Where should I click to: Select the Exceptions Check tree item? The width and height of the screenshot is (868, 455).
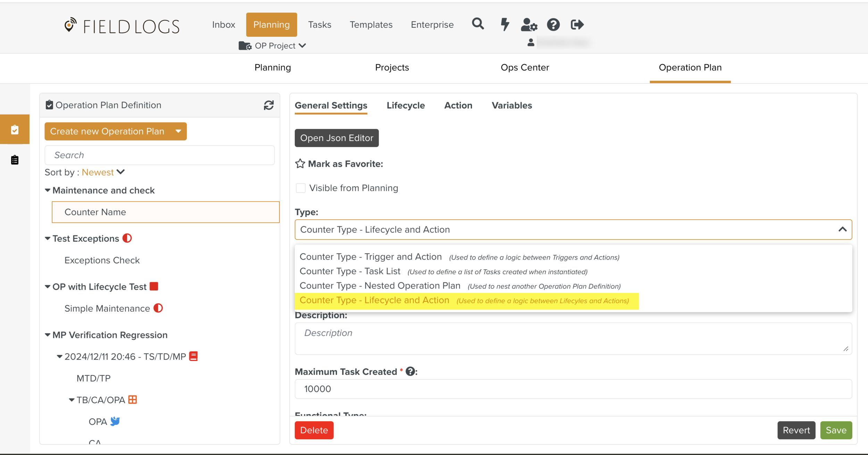coord(102,260)
